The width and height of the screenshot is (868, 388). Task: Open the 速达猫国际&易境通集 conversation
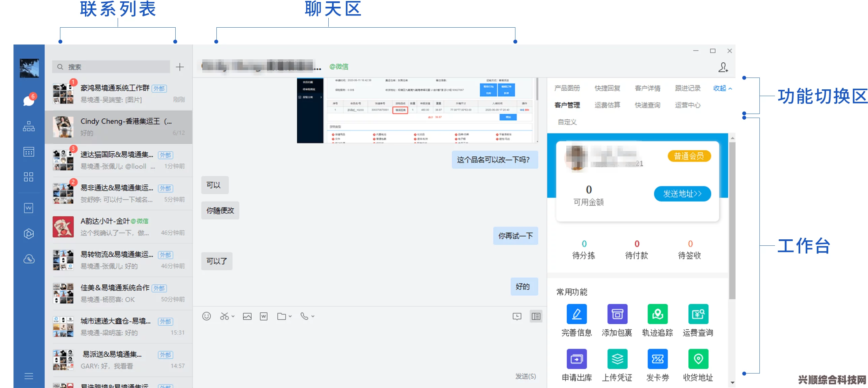point(119,160)
